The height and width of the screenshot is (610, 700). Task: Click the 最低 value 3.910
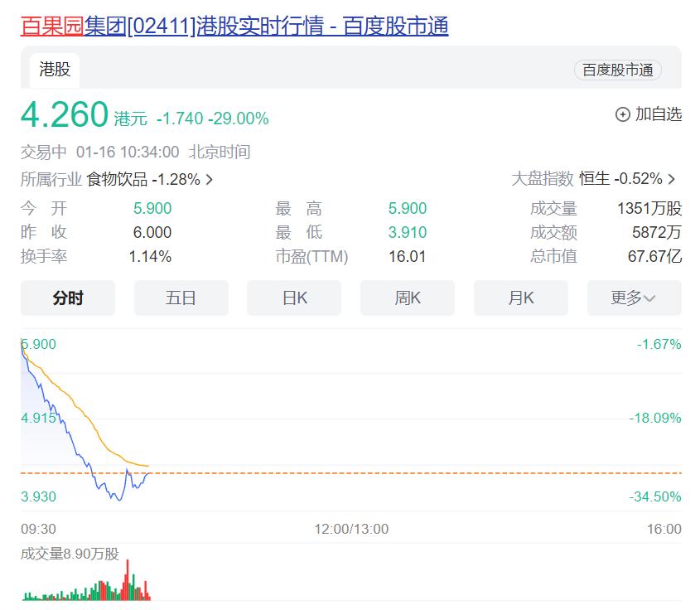pyautogui.click(x=407, y=233)
